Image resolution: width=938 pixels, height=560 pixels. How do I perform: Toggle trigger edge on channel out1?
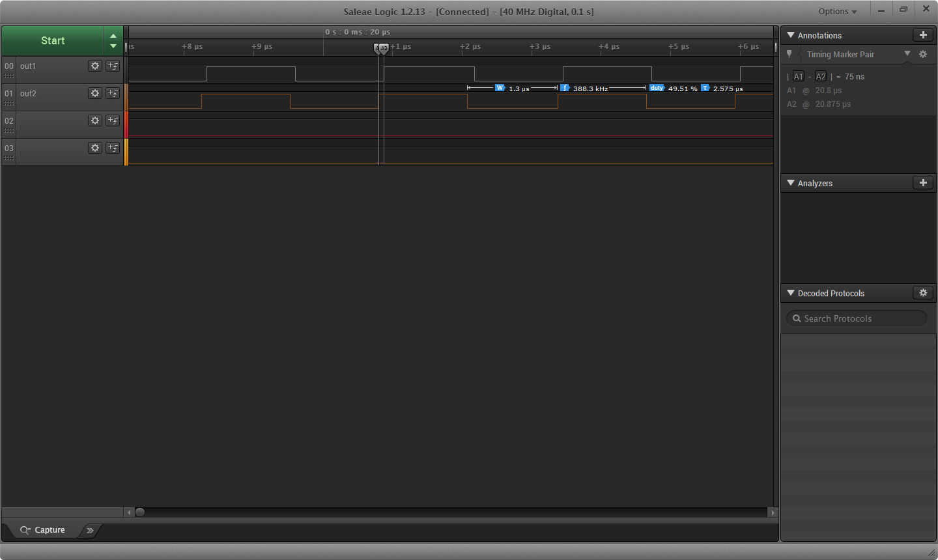[113, 66]
